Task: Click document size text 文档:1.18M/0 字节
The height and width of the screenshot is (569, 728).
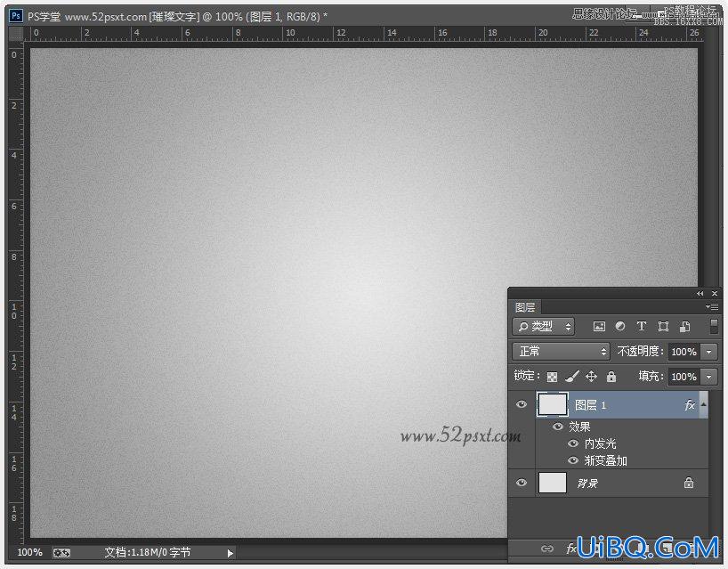Action: (x=147, y=552)
